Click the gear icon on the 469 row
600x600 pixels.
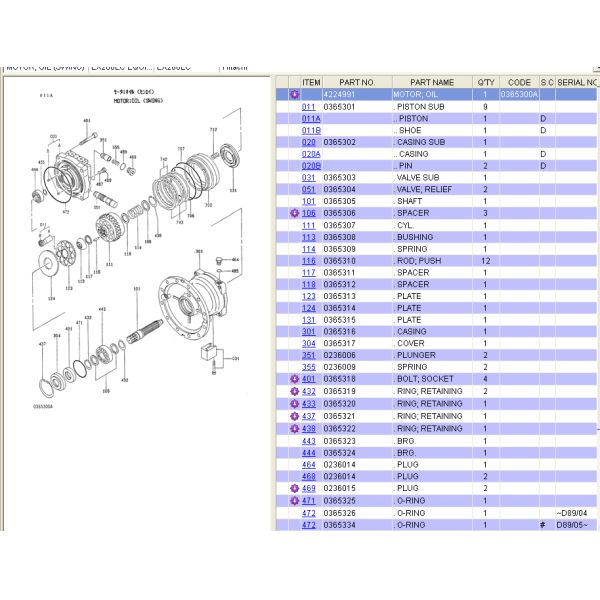(294, 488)
